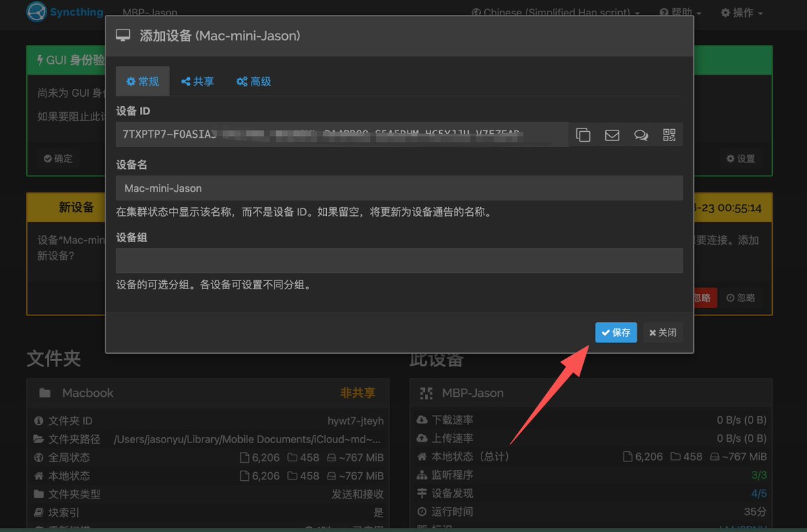
Task: Switch to the 高级 tab
Action: pos(254,81)
